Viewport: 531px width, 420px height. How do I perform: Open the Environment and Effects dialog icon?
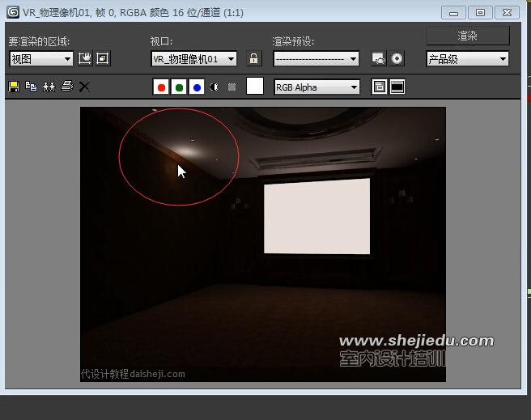[x=397, y=58]
